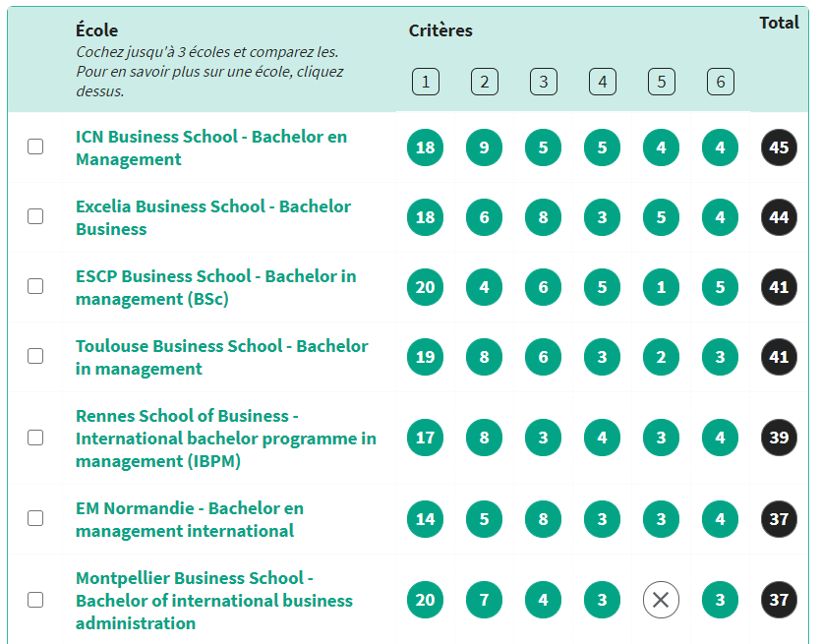Viewport: 820px width, 644px height.
Task: Click the X badge for Montpellier criterion 5
Action: point(661,600)
